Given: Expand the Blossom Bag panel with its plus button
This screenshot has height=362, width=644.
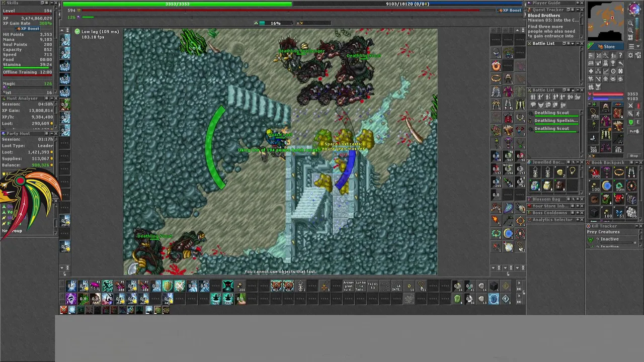Looking at the screenshot, I should (578, 199).
